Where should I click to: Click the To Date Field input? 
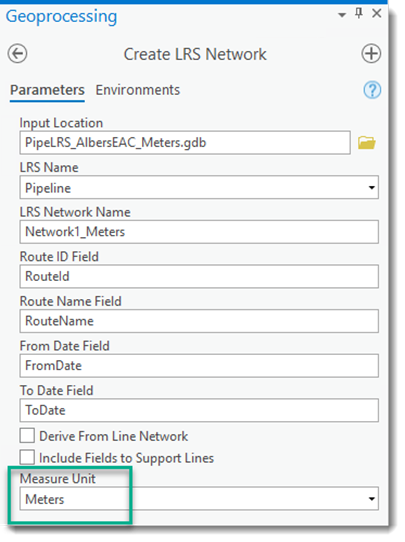click(199, 410)
